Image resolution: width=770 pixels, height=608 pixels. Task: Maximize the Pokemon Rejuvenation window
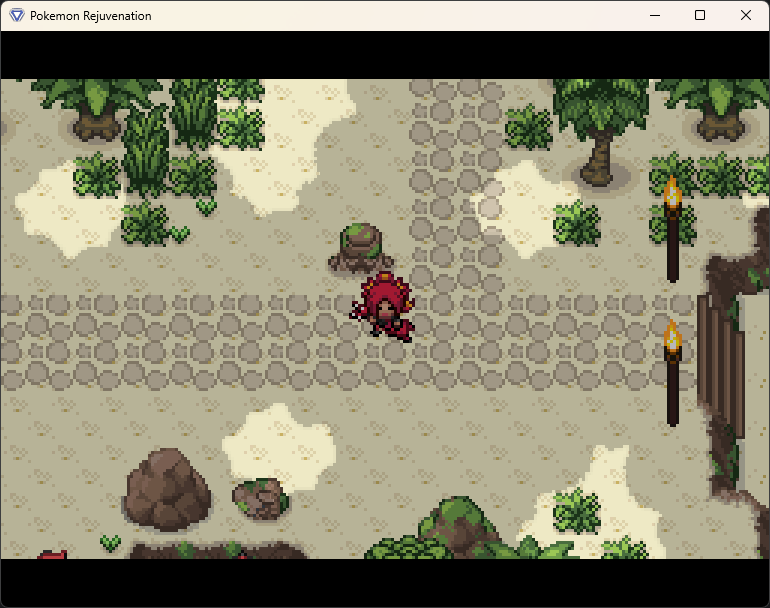700,15
